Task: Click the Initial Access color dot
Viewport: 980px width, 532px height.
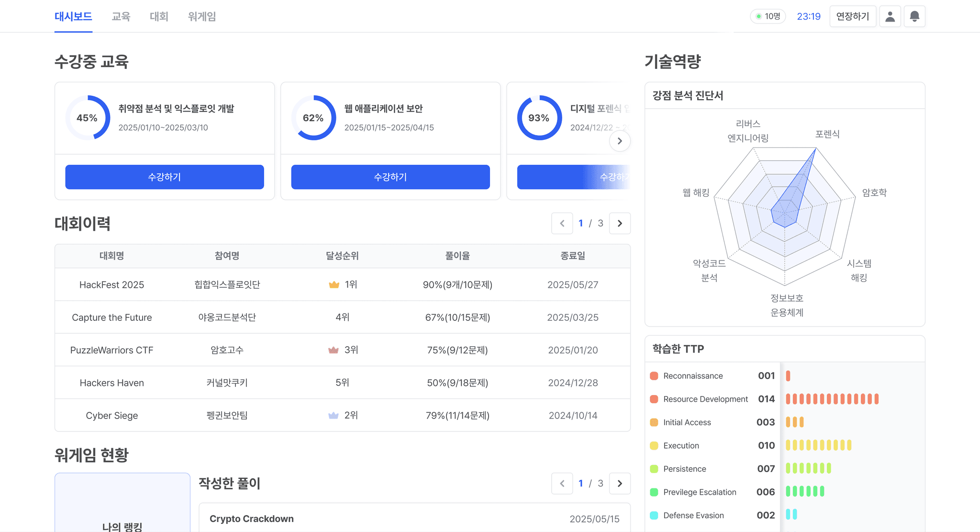Action: tap(654, 422)
